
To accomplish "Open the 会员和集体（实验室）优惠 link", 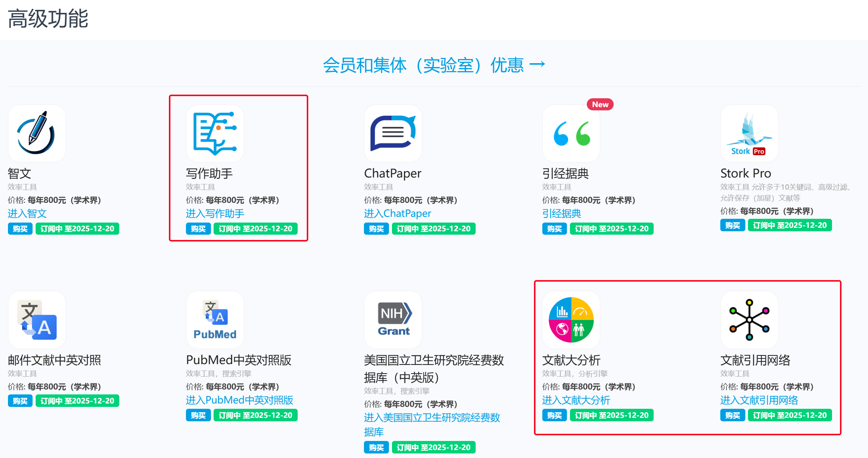I will point(434,65).
